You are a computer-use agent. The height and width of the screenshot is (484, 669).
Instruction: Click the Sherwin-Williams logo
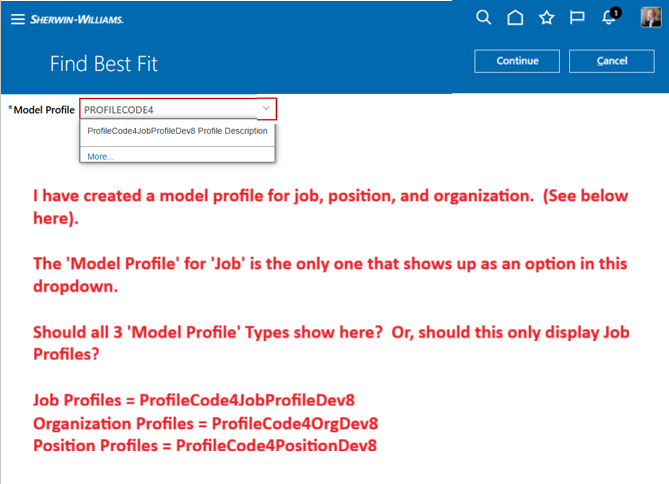[x=77, y=20]
